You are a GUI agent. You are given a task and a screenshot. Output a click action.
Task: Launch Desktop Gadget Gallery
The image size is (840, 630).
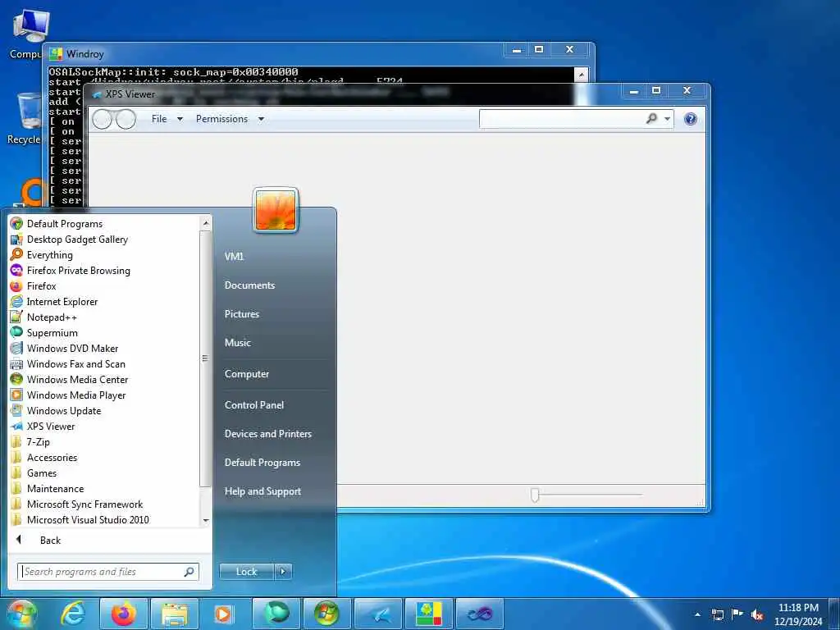point(69,240)
